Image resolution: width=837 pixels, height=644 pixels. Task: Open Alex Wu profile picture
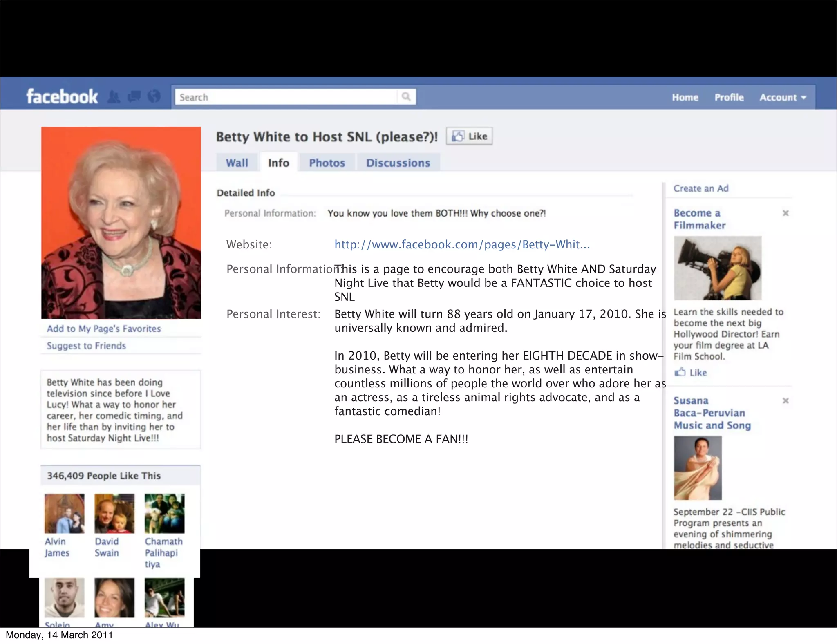coord(165,597)
